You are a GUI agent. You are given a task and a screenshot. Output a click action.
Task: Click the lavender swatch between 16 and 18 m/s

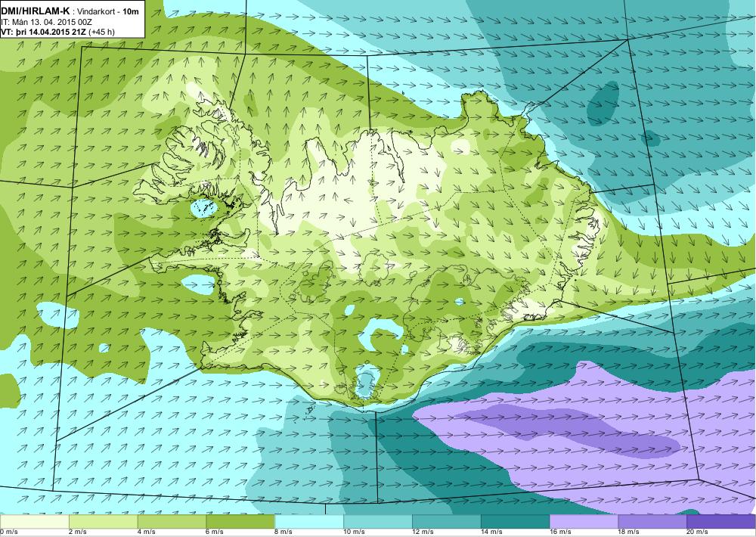584,522
